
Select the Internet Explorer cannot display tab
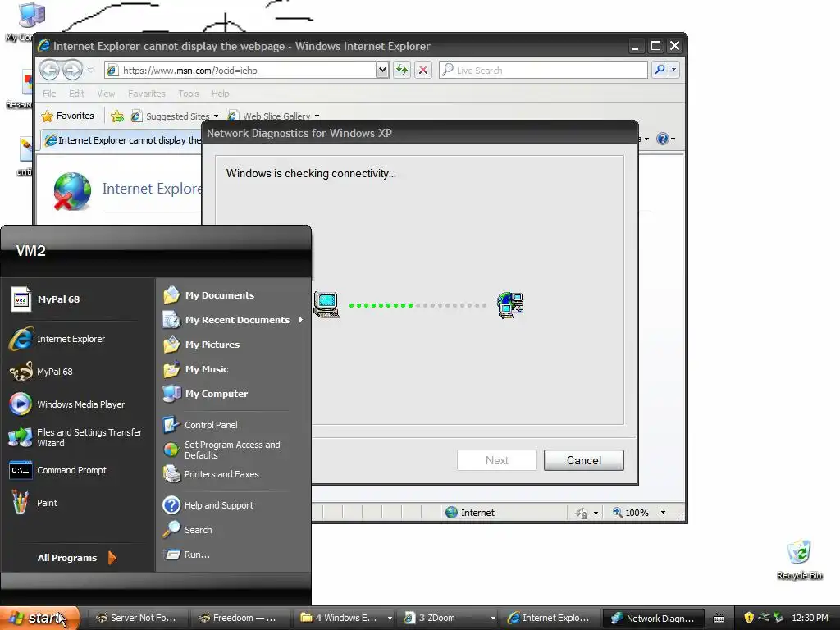click(123, 140)
